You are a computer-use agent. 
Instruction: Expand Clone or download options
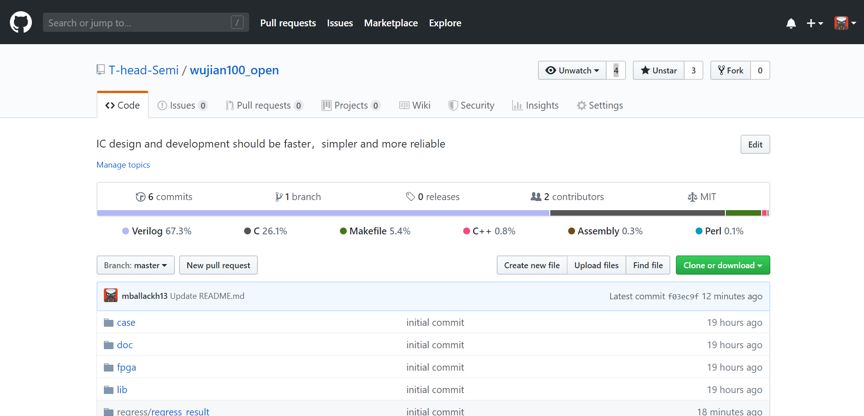click(x=723, y=265)
